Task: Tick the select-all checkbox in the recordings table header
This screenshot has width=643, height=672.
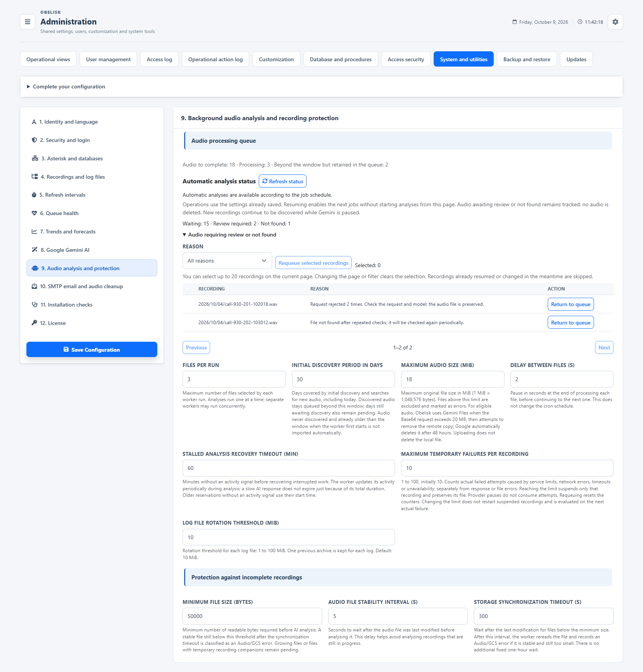Action: pyautogui.click(x=188, y=289)
